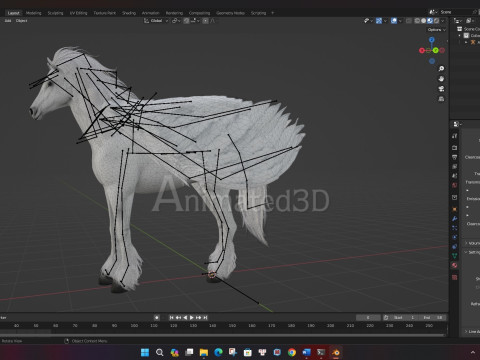Expand the Volume panel in properties
The width and height of the screenshot is (480, 360).
(x=472, y=243)
